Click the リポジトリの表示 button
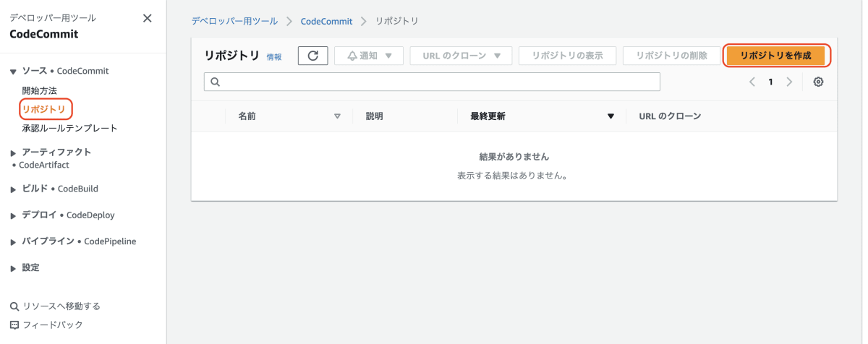 567,56
